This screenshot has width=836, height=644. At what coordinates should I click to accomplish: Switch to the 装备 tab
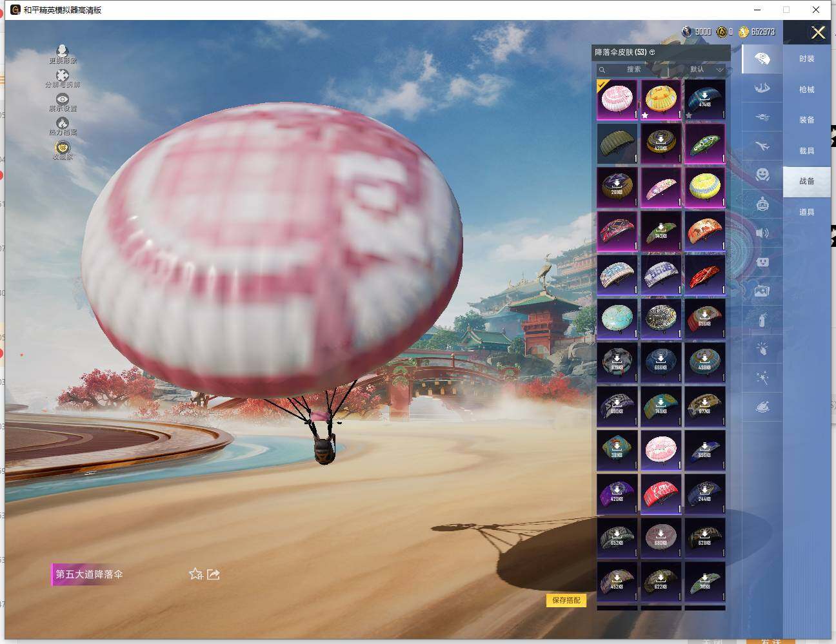point(806,120)
